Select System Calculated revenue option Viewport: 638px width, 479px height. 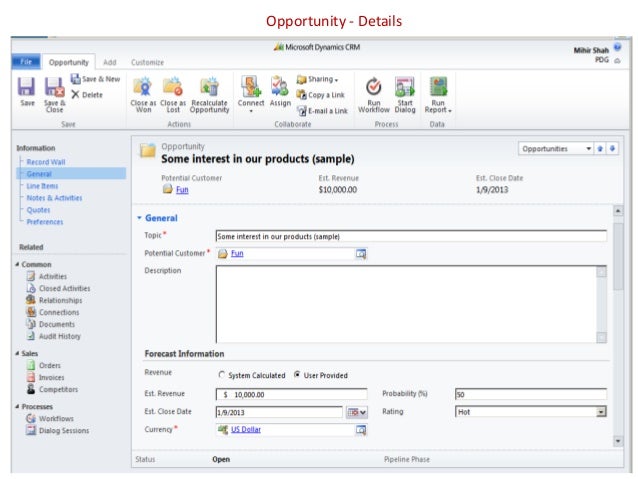[x=222, y=375]
